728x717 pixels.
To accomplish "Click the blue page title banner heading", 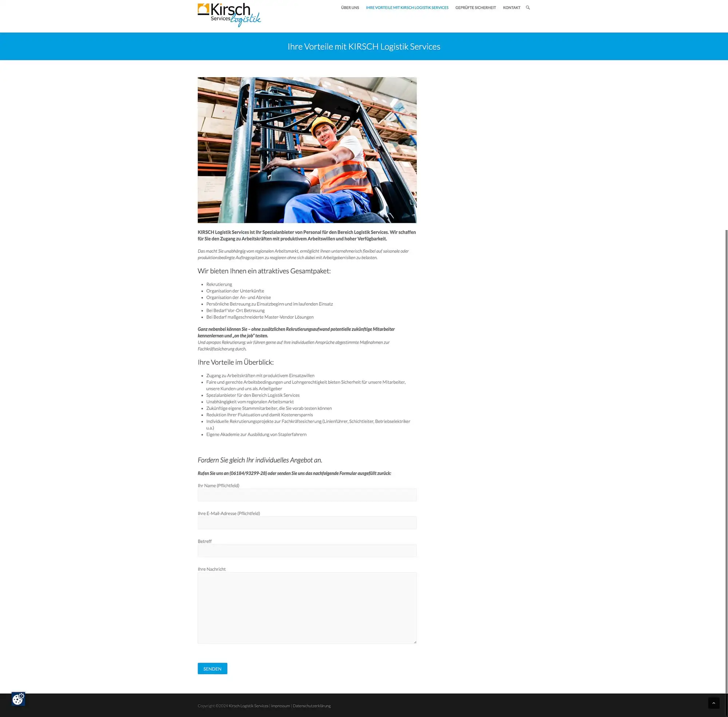I will point(364,46).
